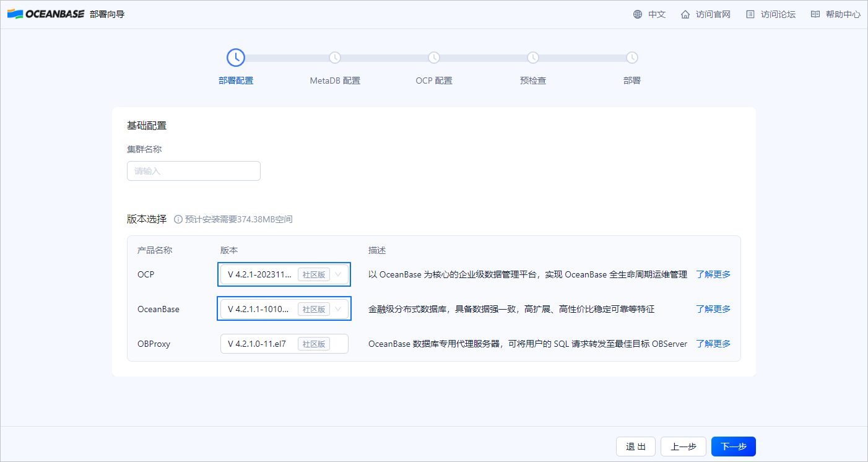Click the book icon beside 帮助中心

coord(815,14)
